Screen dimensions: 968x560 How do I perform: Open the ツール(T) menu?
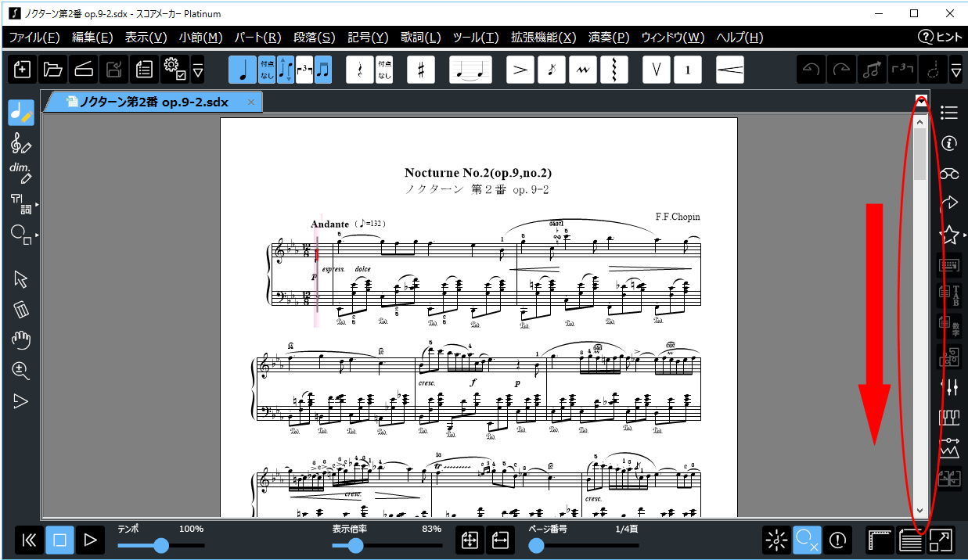click(x=476, y=38)
